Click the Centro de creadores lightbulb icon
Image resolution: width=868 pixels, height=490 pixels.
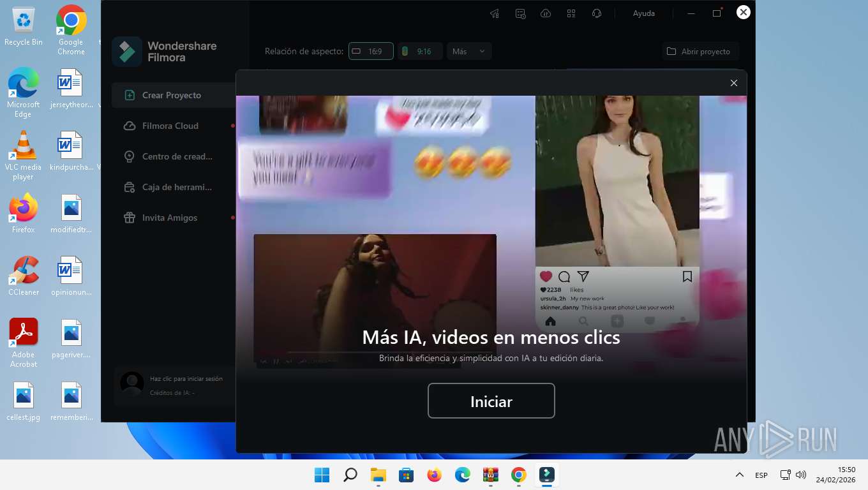[130, 156]
